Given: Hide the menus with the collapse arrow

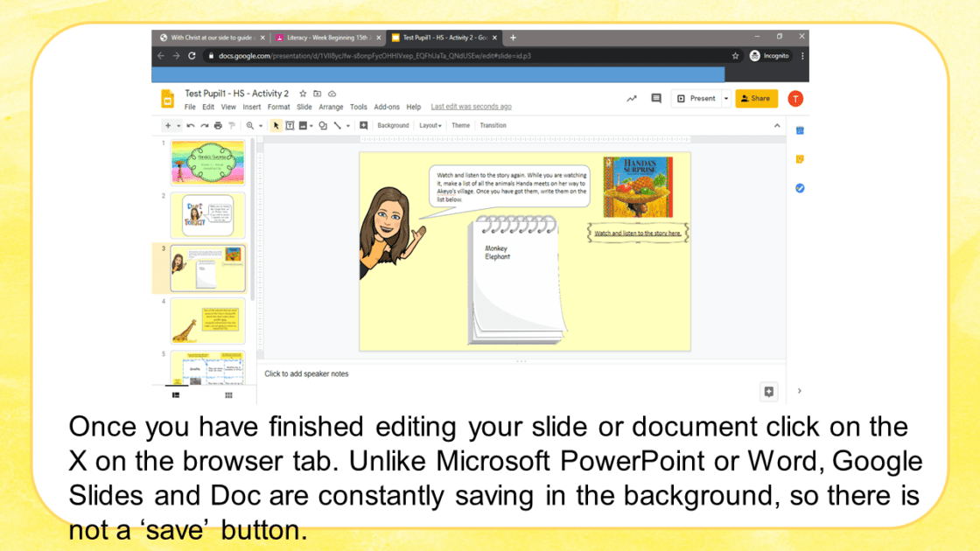Looking at the screenshot, I should (775, 126).
